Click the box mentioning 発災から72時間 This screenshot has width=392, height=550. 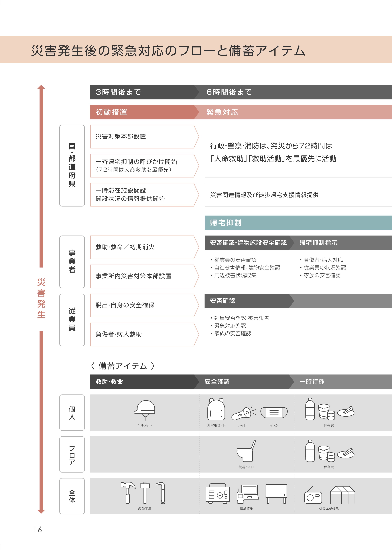tap(298, 151)
